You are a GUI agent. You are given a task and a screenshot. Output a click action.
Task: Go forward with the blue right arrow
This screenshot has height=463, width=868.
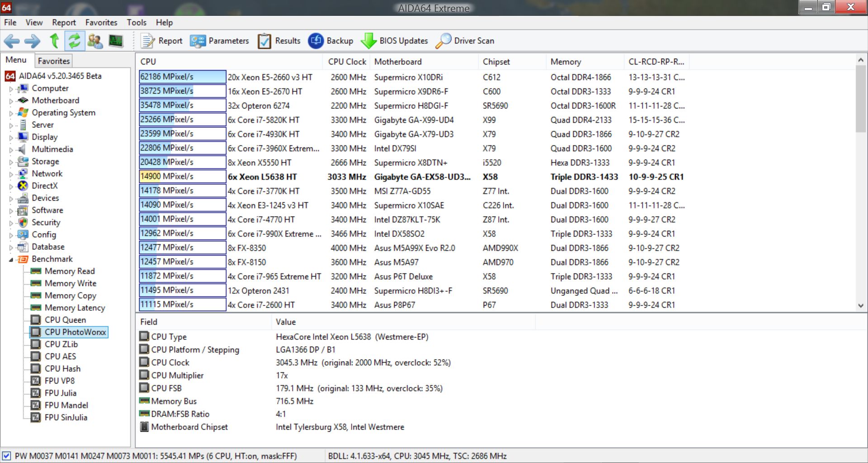[32, 41]
